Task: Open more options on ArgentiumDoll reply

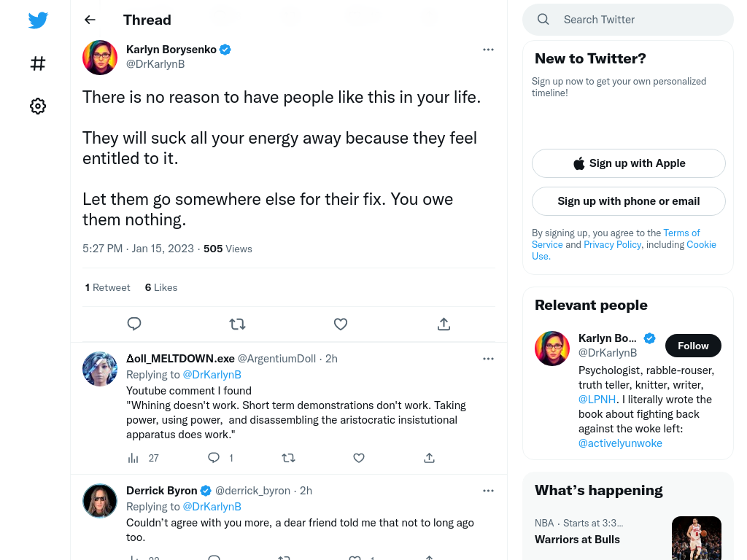Action: tap(488, 359)
